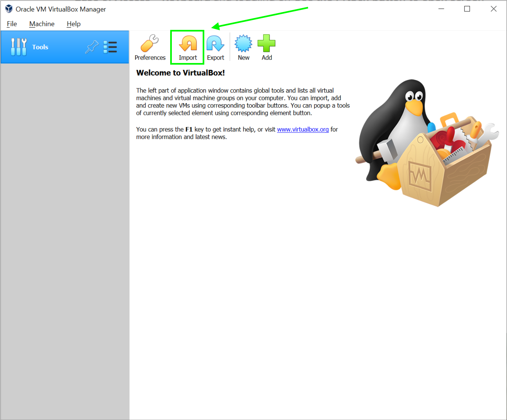Click the pin icon in Tools row

tap(92, 47)
